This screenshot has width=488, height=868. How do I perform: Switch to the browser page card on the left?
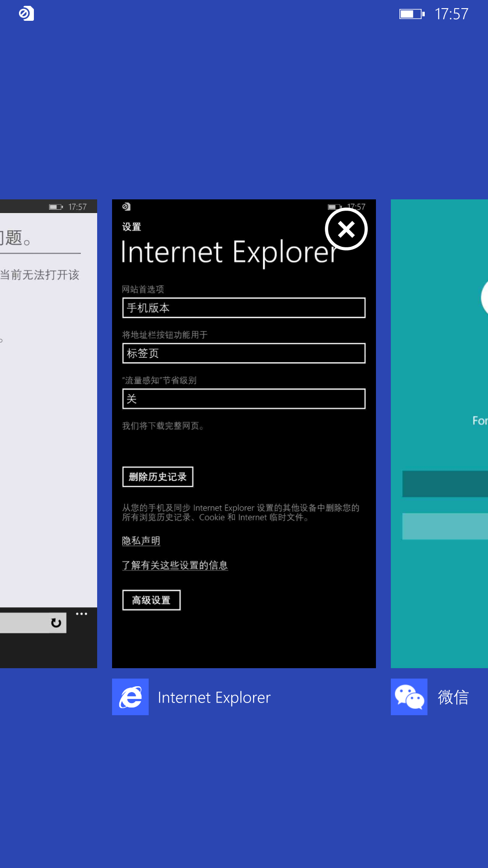[48, 434]
